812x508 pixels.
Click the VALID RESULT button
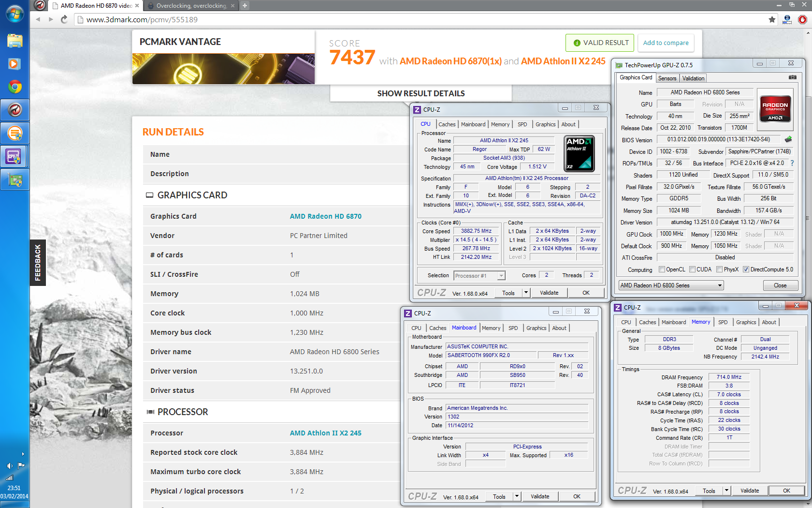[601, 43]
